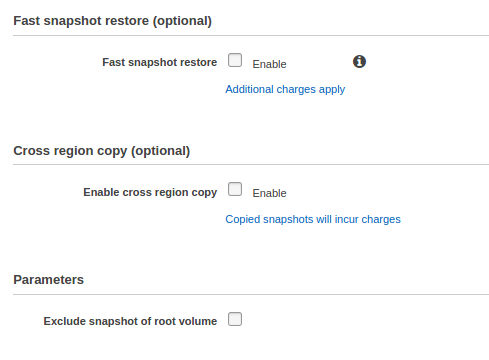The width and height of the screenshot is (489, 360).
Task: Click Enable text beside cross region copy checkbox
Action: [x=269, y=193]
